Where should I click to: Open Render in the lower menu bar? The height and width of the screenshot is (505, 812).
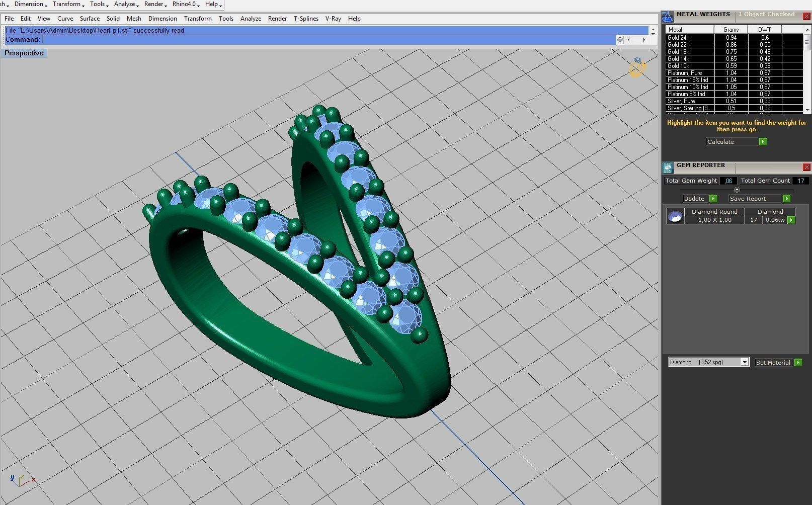click(x=277, y=19)
